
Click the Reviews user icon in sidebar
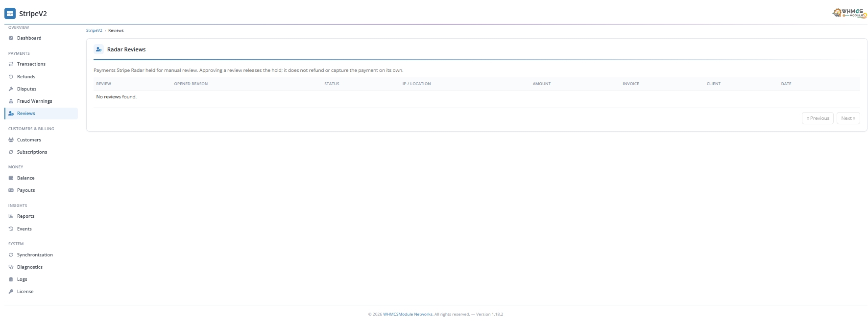pos(11,114)
